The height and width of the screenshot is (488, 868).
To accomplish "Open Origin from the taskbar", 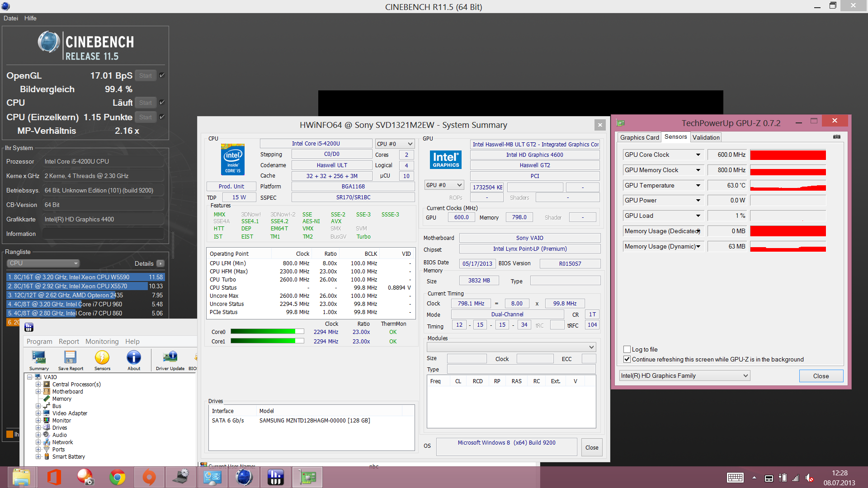I will 149,478.
